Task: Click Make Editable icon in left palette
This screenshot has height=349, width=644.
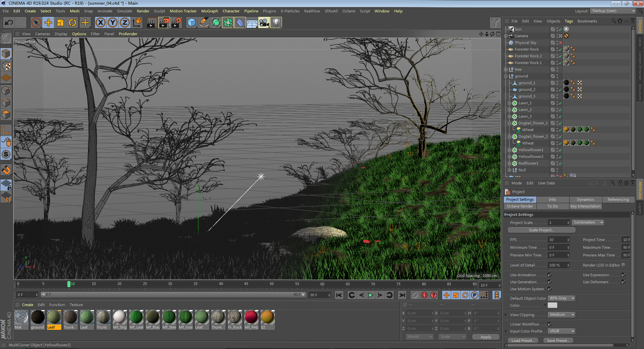Action: tap(6, 38)
